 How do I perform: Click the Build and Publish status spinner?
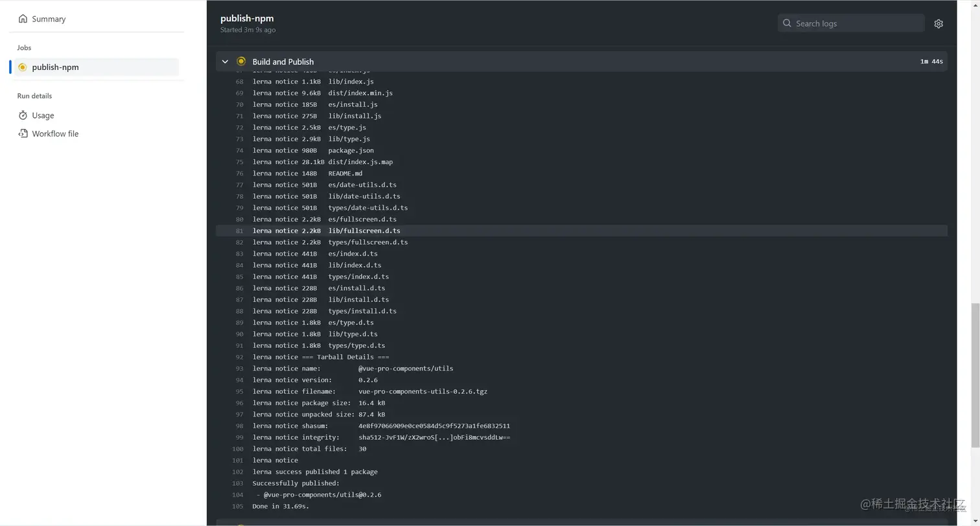point(241,62)
